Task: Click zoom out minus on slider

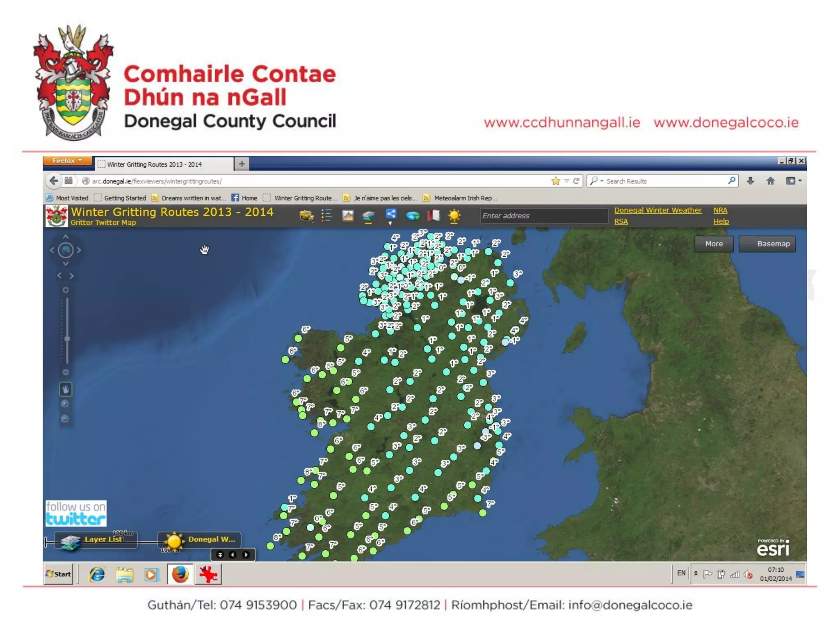Action: tap(66, 372)
